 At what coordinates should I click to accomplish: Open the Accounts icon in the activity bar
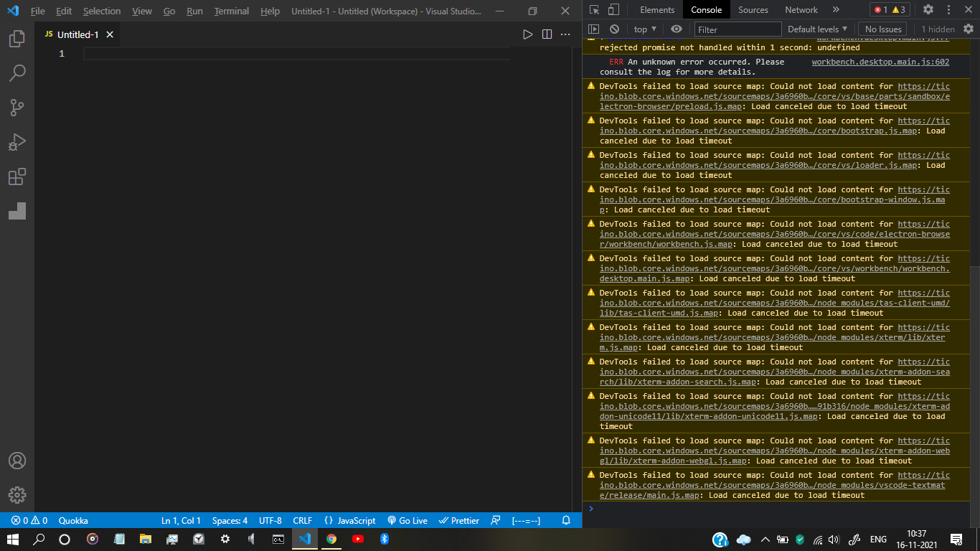(x=17, y=461)
